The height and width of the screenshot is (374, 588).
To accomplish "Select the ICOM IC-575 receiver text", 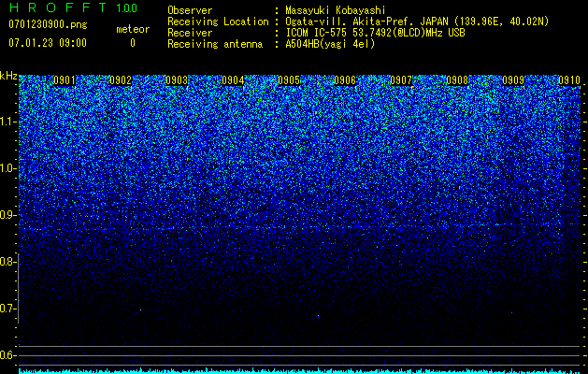I will point(375,33).
